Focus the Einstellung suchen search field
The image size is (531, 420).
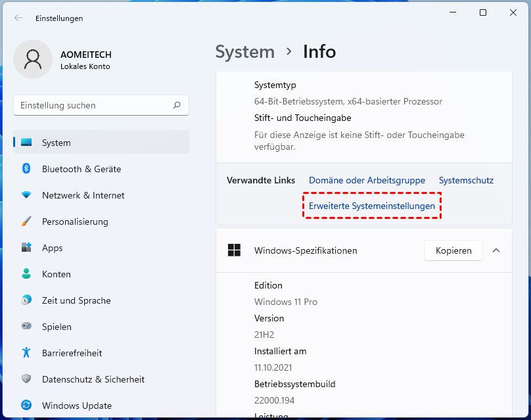point(95,105)
